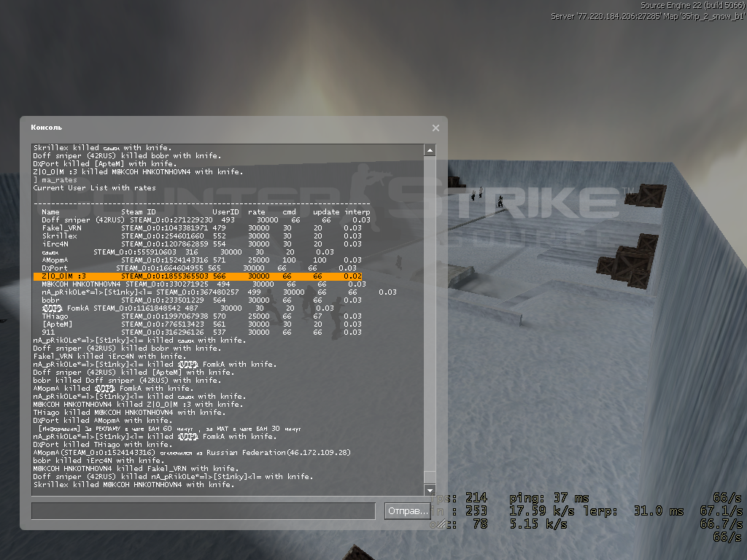Click the server address and map line
The width and height of the screenshot is (747, 560).
click(648, 16)
